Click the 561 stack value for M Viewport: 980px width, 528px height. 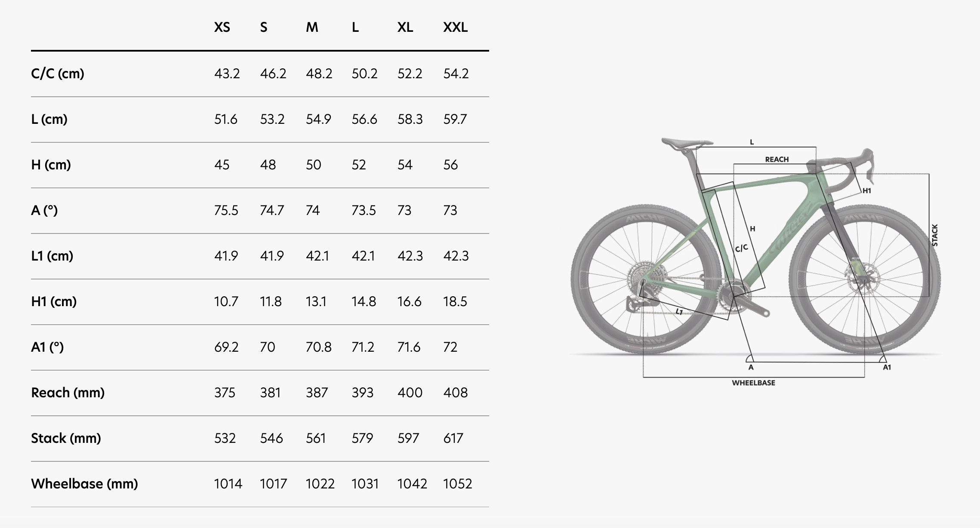tap(315, 438)
